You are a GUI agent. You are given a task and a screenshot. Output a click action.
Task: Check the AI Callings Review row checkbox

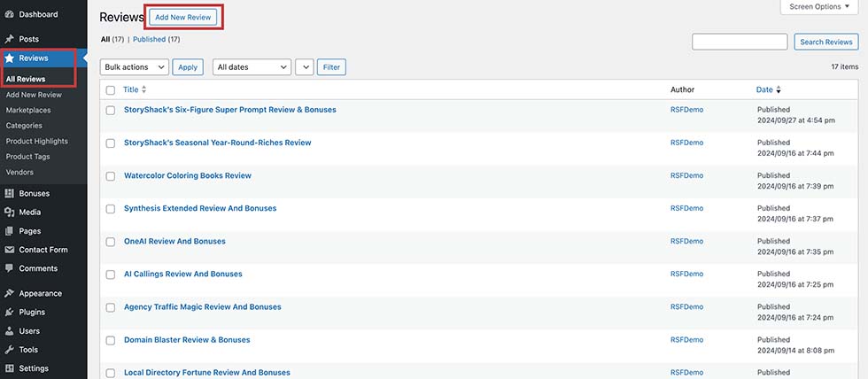(x=111, y=275)
